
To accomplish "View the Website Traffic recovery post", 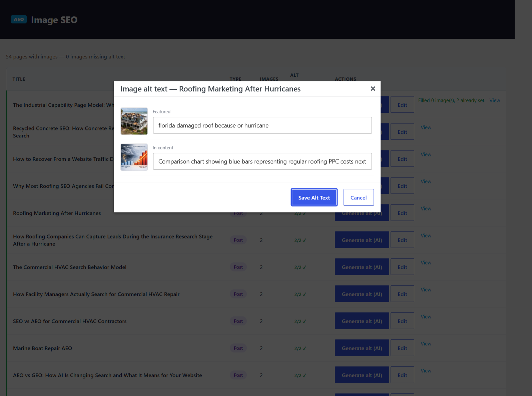I will pos(426,154).
